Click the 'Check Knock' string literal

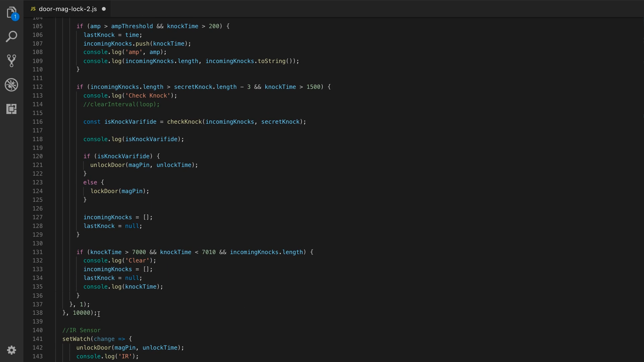(148, 96)
